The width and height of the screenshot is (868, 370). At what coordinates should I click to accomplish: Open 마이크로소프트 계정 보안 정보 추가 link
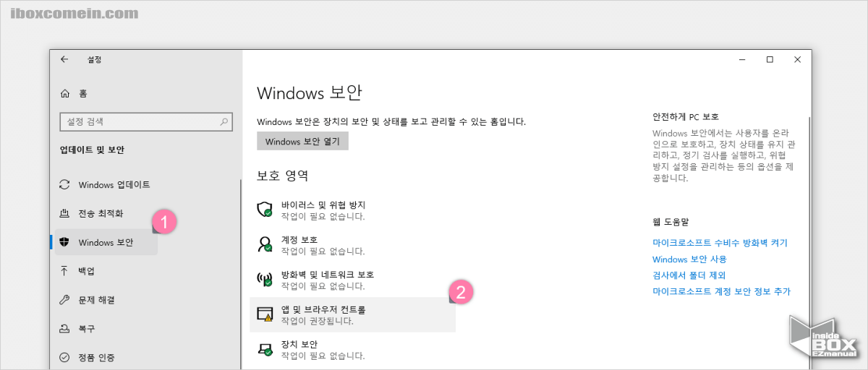[721, 291]
